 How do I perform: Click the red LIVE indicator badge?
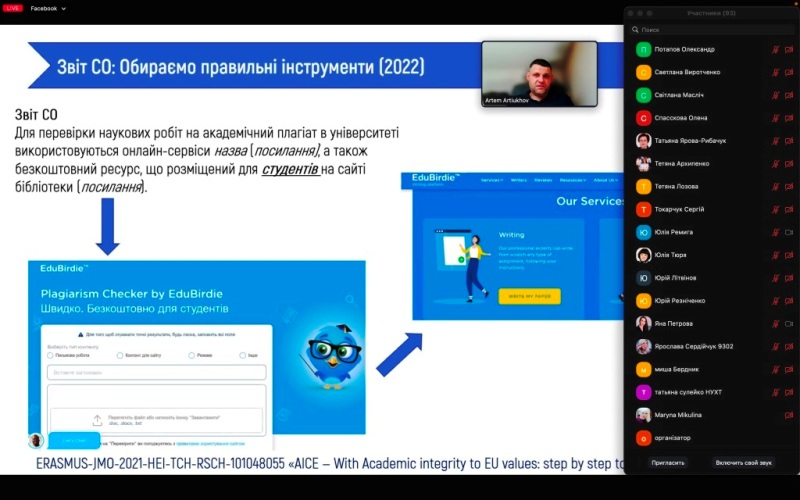[12, 8]
